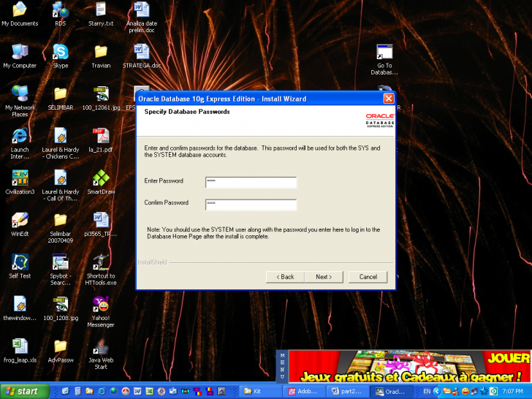
Task: Select the Skype desktop shortcut
Action: [x=61, y=56]
